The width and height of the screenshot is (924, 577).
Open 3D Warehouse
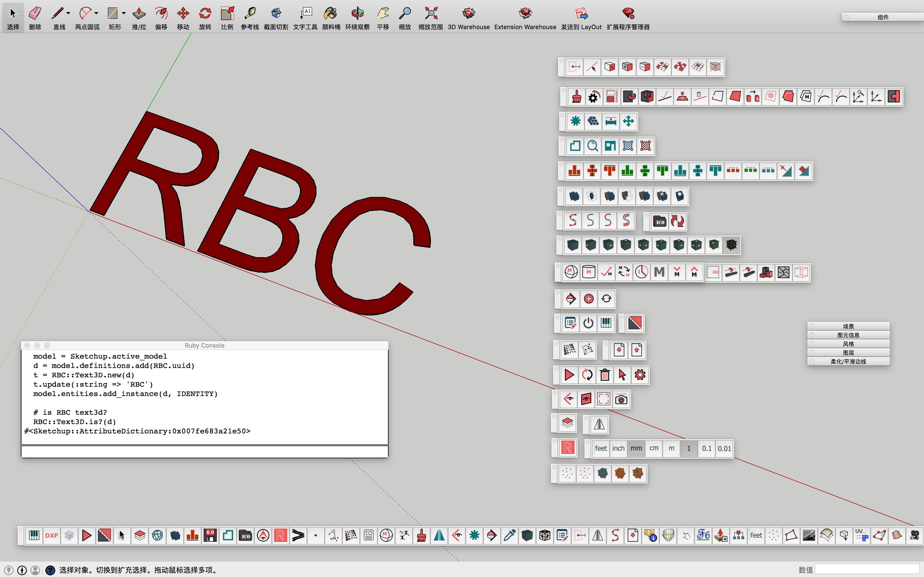pos(469,14)
